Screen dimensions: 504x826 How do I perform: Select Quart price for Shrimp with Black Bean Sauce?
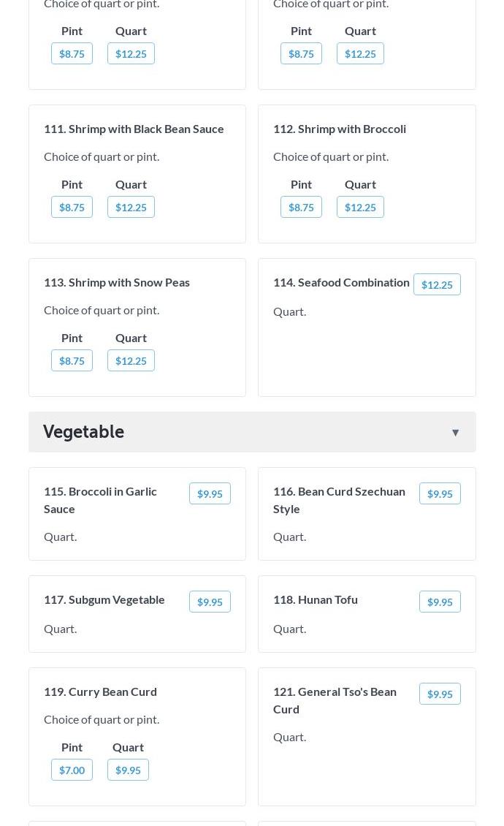click(x=131, y=208)
